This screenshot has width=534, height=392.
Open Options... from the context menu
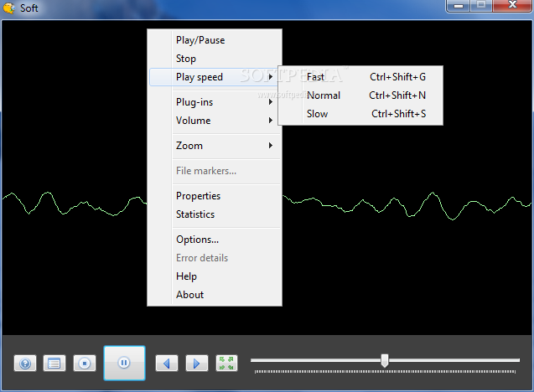pyautogui.click(x=215, y=240)
